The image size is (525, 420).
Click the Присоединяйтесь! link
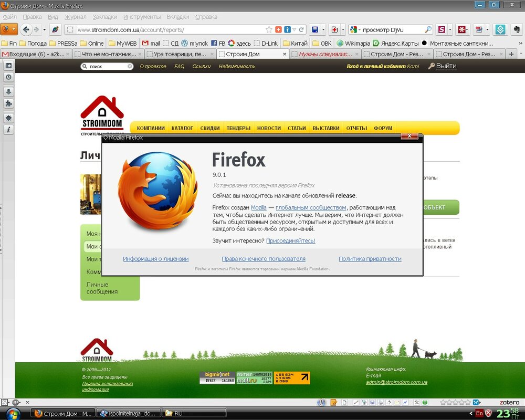[291, 241]
